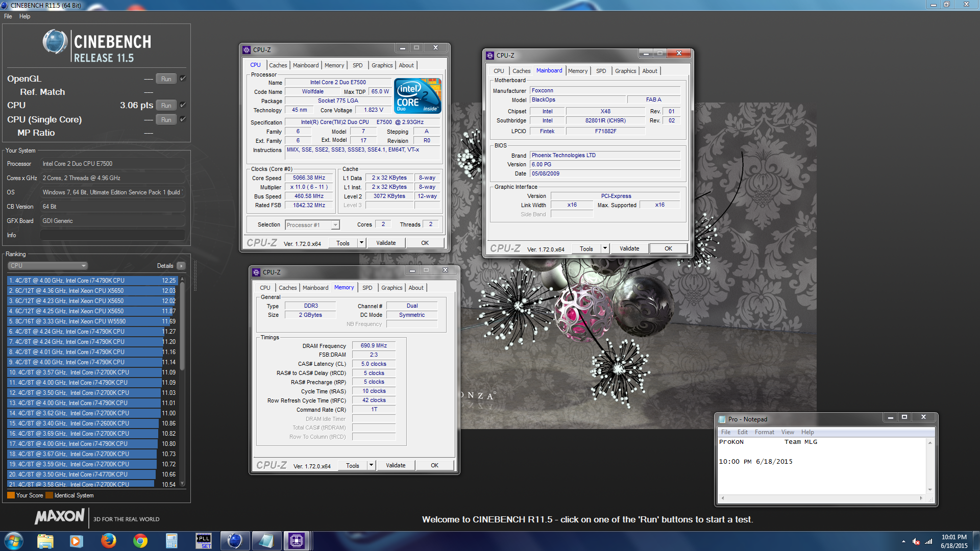The image size is (980, 551).
Task: Toggle the CPU test checkbox
Action: coord(183,105)
